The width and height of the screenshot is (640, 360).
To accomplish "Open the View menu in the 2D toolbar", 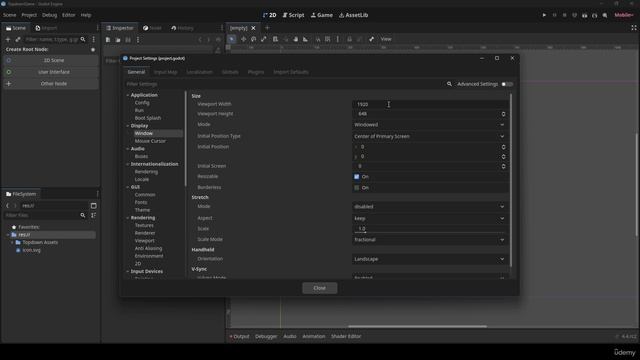I will click(386, 39).
